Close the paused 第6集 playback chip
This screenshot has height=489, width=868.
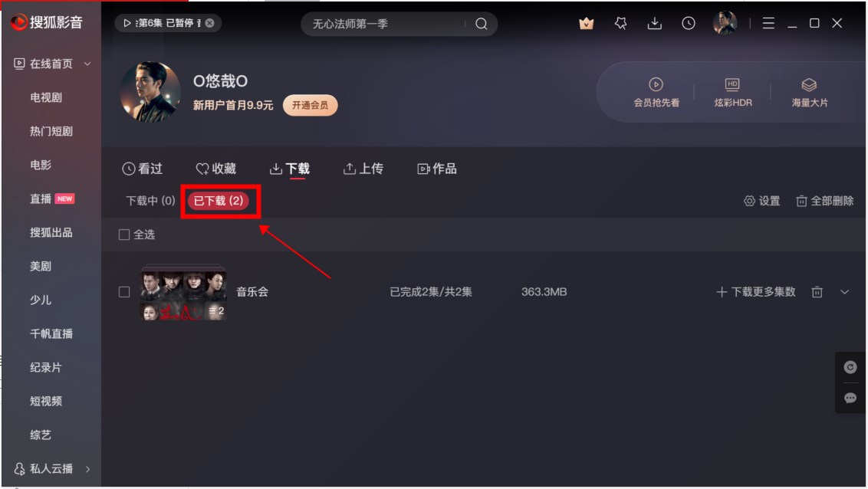[210, 23]
